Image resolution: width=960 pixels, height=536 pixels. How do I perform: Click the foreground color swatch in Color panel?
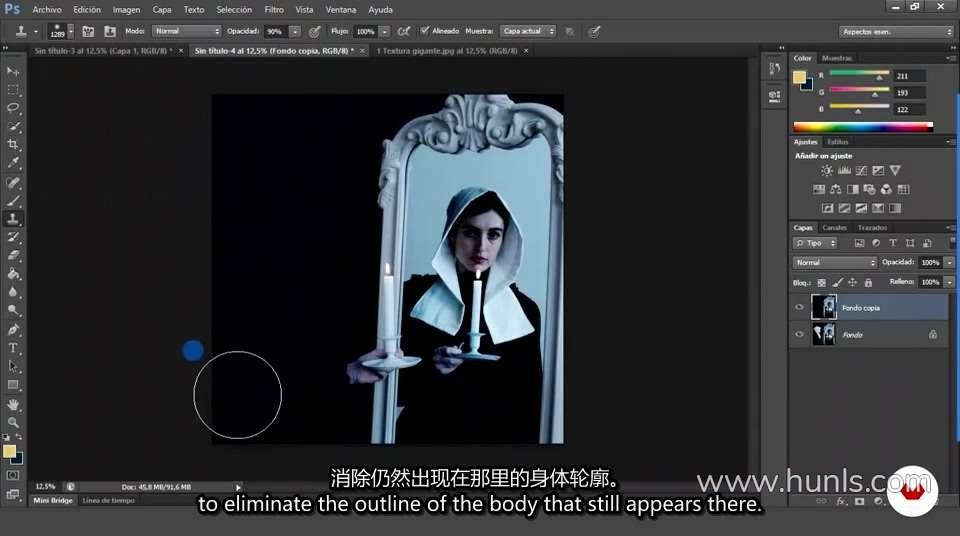click(799, 77)
